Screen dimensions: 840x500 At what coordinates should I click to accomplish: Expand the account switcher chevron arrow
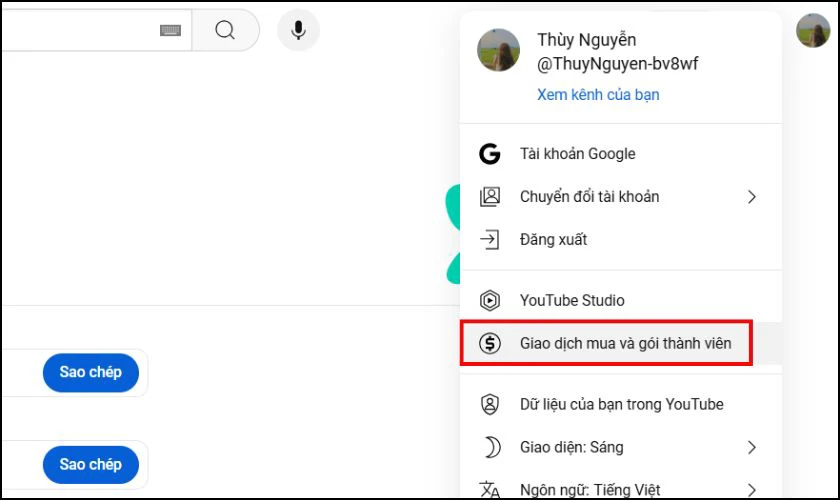(752, 197)
